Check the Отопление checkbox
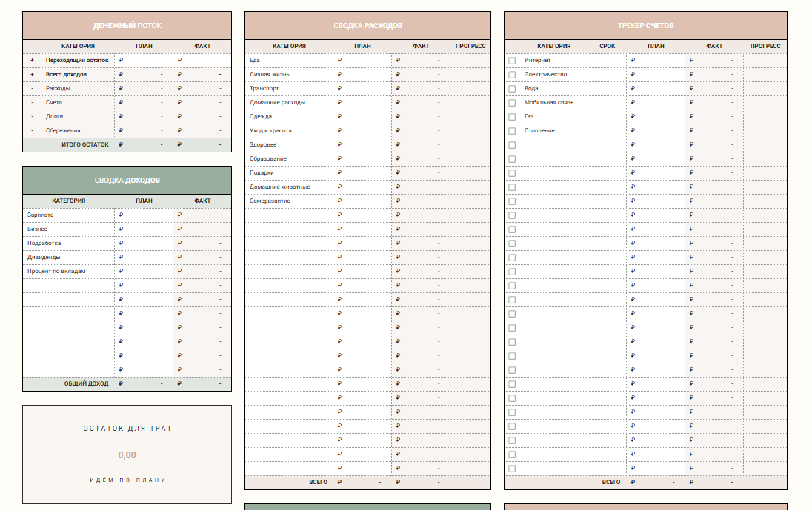 pos(512,131)
